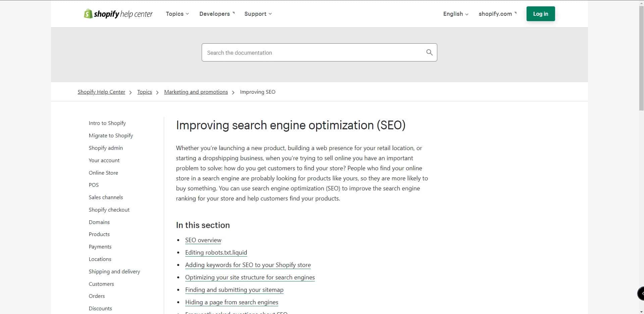Open Finding and submitting your sitemap link
This screenshot has height=314, width=644.
234,290
